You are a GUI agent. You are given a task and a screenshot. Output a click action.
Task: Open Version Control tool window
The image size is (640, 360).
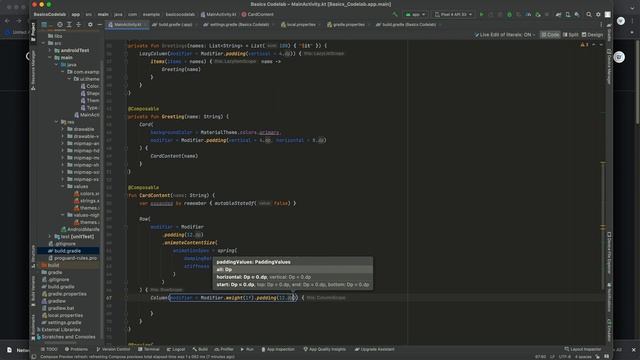tap(113, 349)
